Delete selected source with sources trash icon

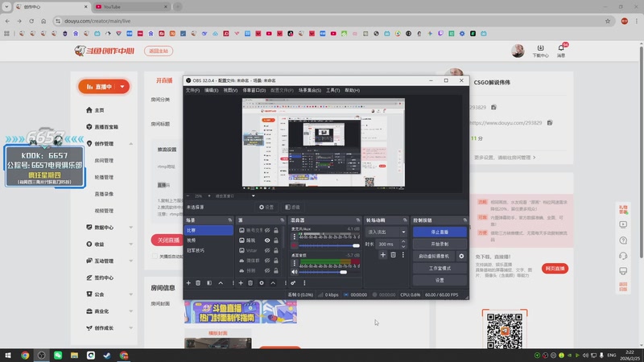pyautogui.click(x=250, y=283)
